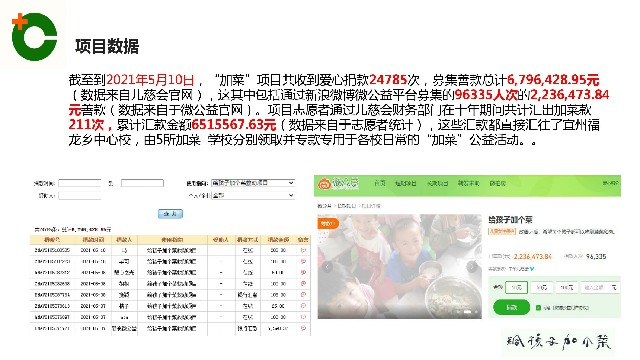
Task: Focus the donation start date input field
Action: (x=80, y=183)
